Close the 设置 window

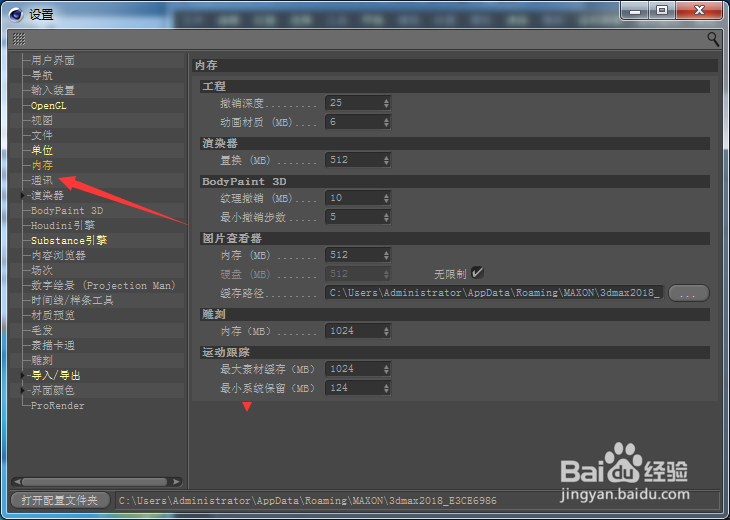[x=699, y=10]
